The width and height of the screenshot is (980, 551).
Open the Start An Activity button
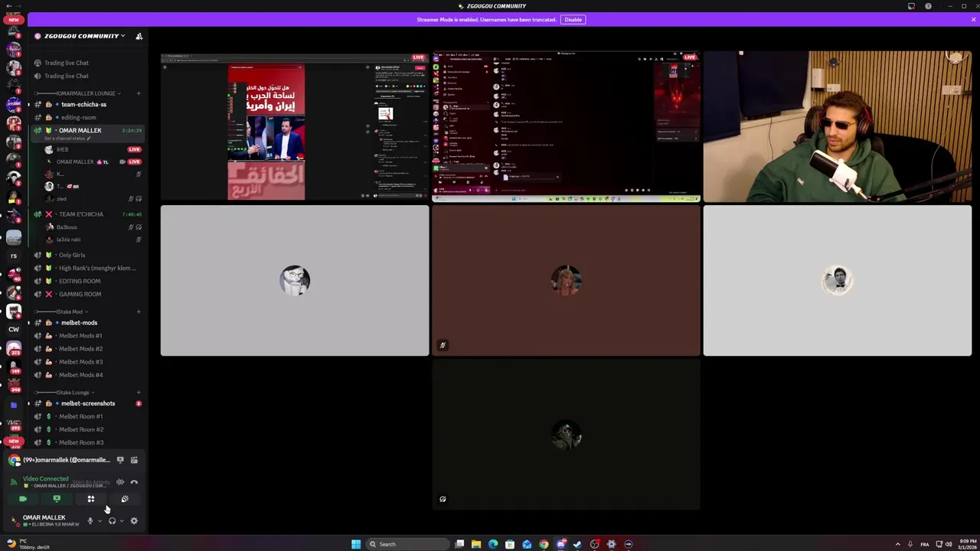coord(91,499)
